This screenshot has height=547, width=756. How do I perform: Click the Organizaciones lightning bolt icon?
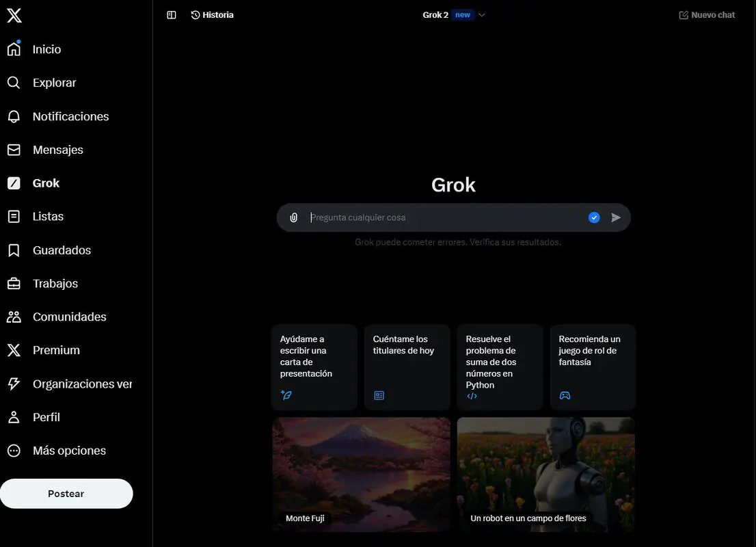[x=14, y=384]
